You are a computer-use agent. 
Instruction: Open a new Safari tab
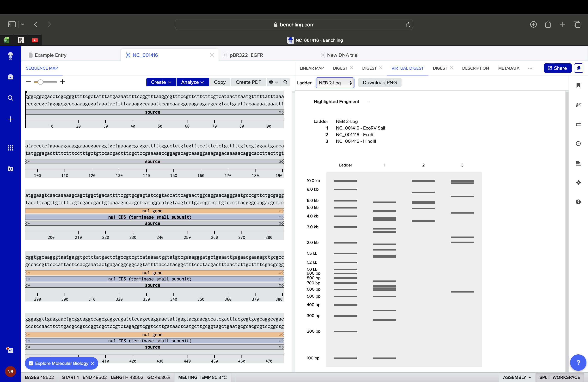pos(562,24)
